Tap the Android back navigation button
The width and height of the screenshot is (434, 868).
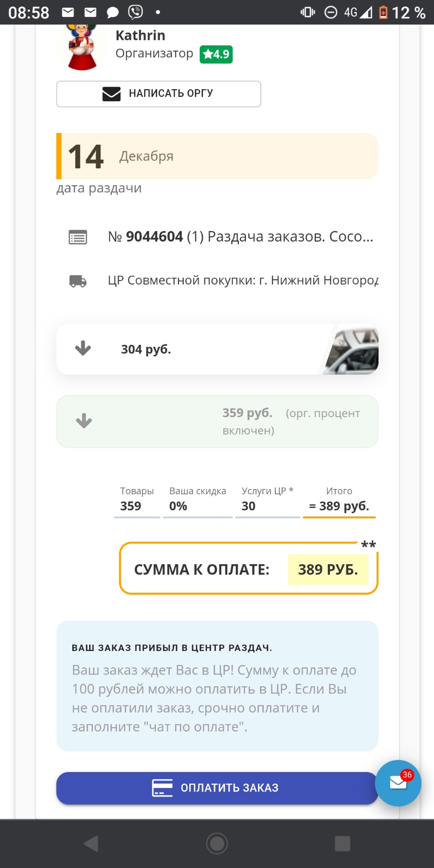(x=91, y=843)
